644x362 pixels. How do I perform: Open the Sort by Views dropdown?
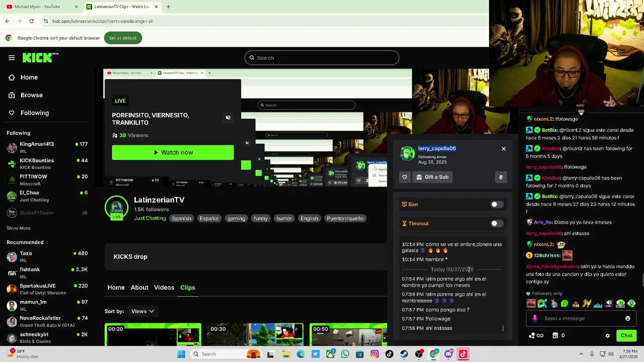click(x=142, y=311)
